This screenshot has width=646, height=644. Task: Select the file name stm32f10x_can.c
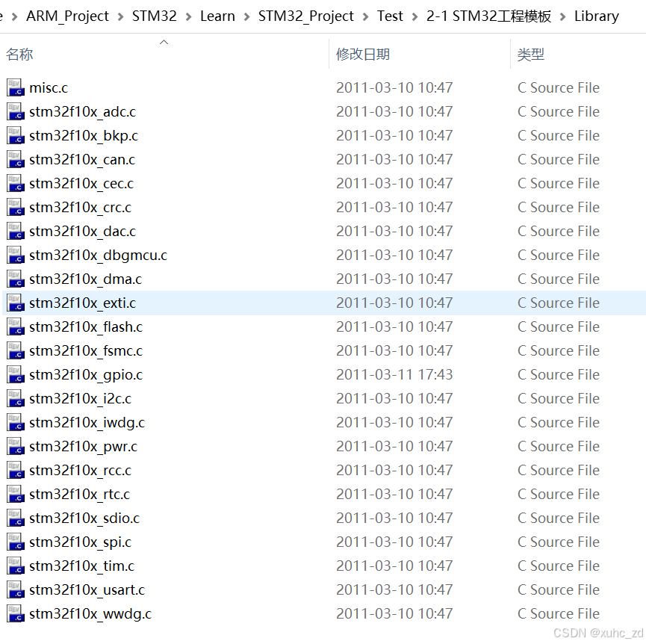[x=82, y=159]
